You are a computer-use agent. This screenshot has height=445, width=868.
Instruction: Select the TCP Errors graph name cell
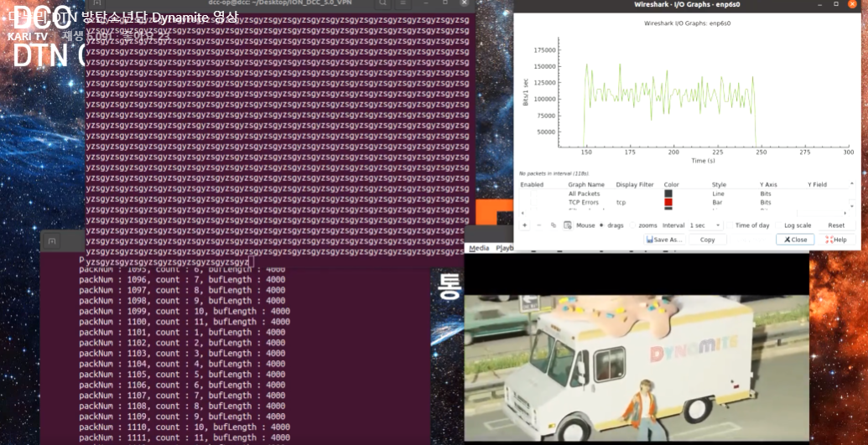(584, 203)
